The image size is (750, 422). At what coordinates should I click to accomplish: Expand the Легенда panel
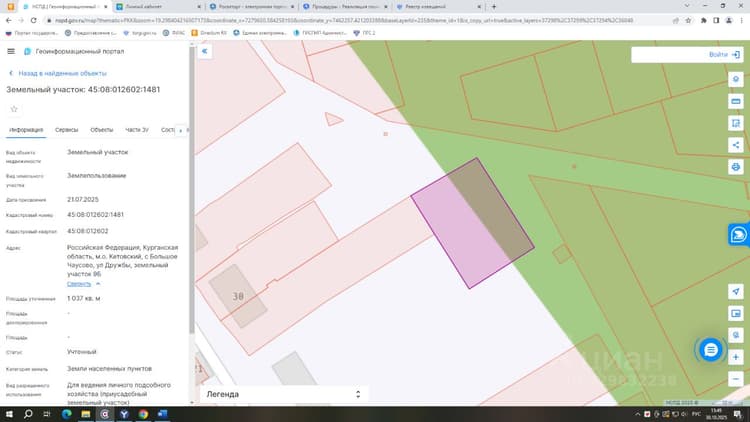coord(284,394)
